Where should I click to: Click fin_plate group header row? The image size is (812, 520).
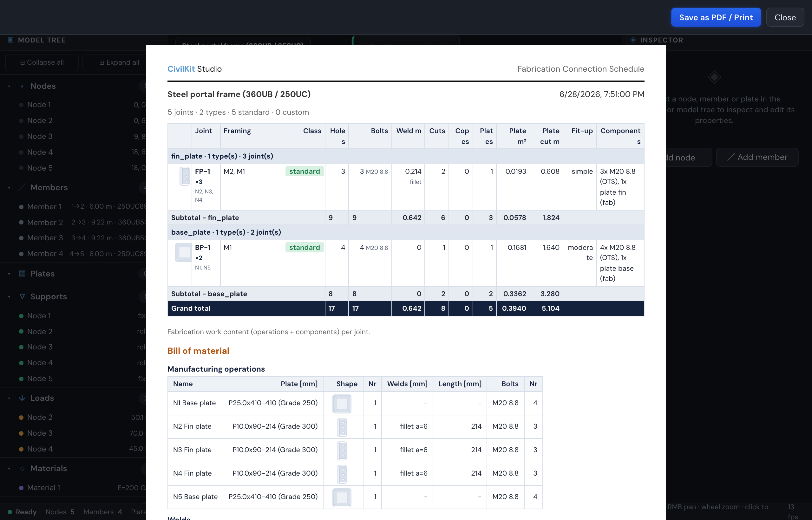(406, 156)
